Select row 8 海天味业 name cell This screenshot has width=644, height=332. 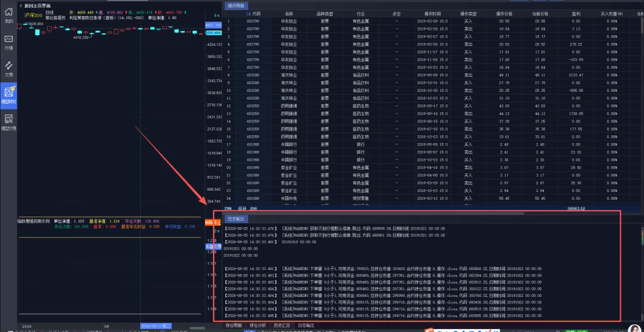click(289, 75)
